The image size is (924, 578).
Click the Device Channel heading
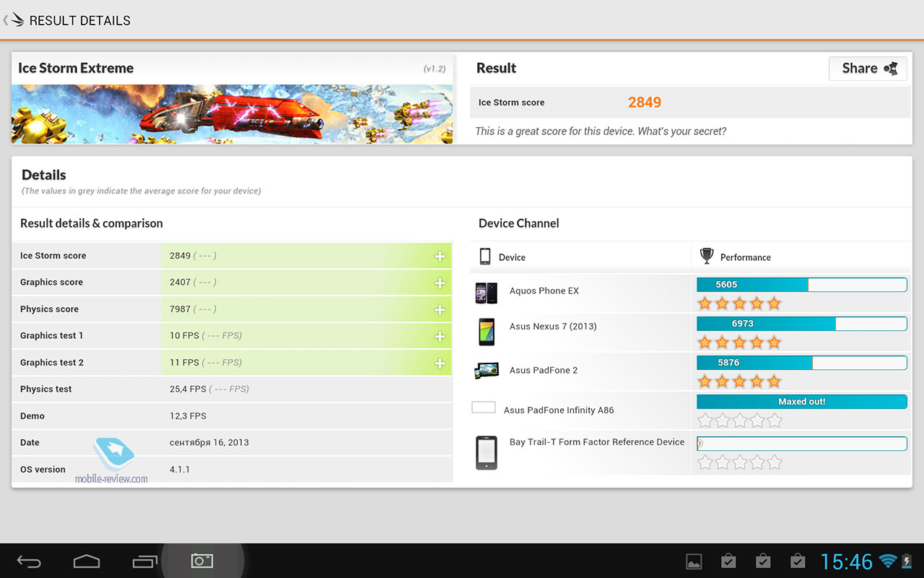click(519, 224)
